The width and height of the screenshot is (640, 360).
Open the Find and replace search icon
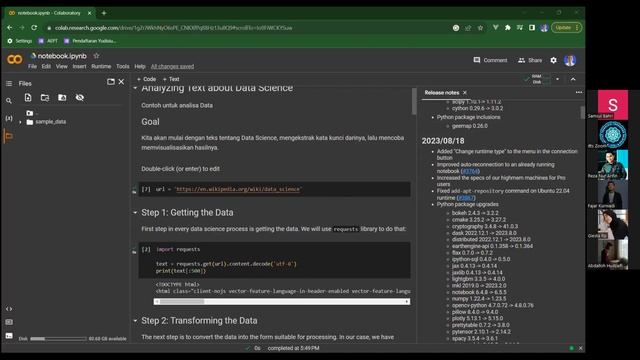click(x=9, y=101)
